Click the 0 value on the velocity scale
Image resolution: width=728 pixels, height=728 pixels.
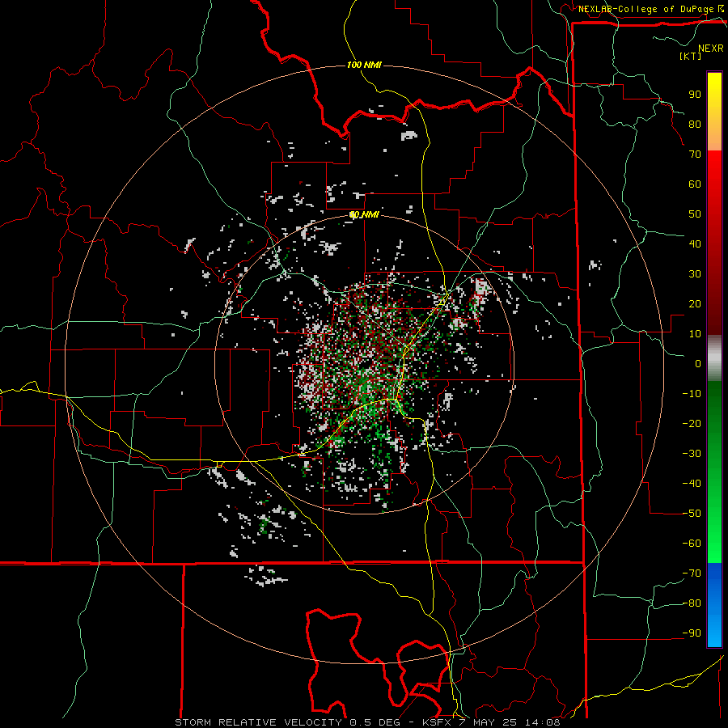[x=698, y=363]
